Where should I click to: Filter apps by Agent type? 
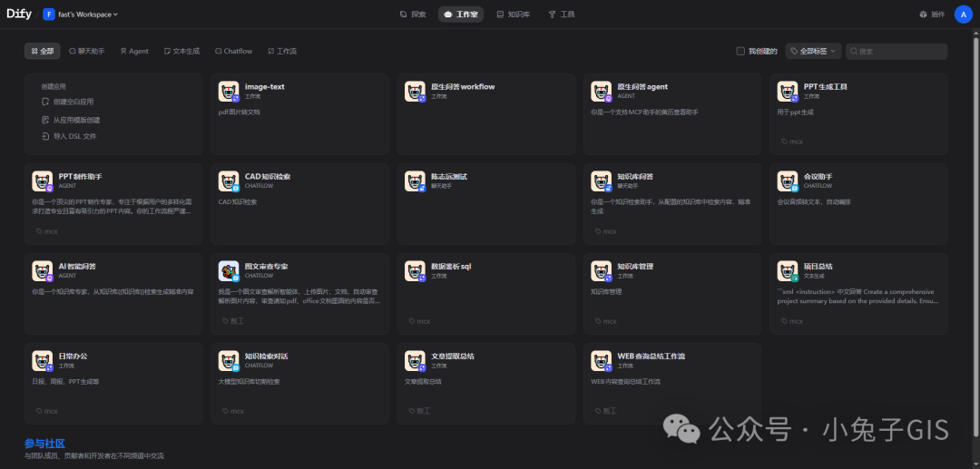point(134,51)
